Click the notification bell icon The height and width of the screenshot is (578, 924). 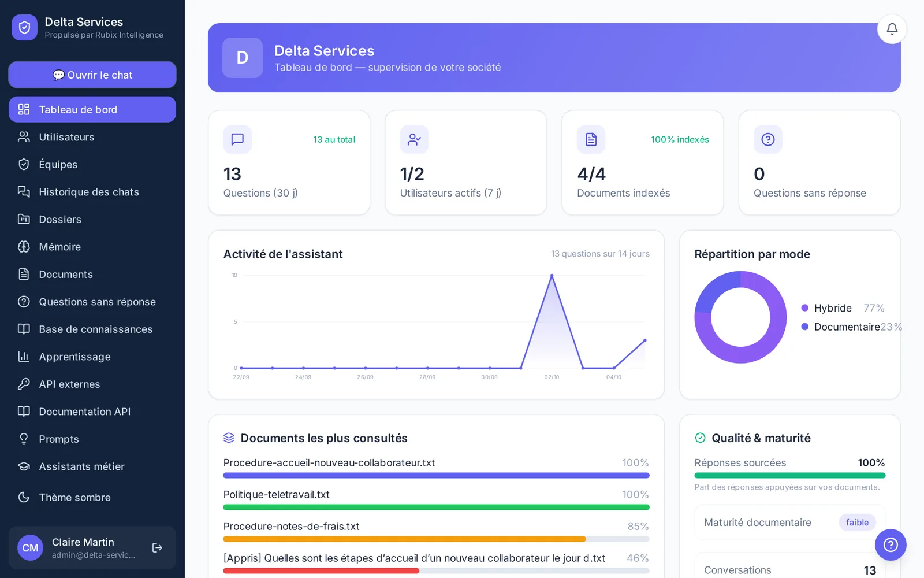[892, 29]
